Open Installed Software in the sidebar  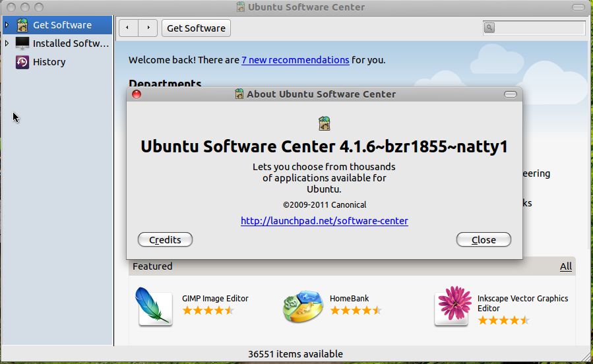coord(57,44)
